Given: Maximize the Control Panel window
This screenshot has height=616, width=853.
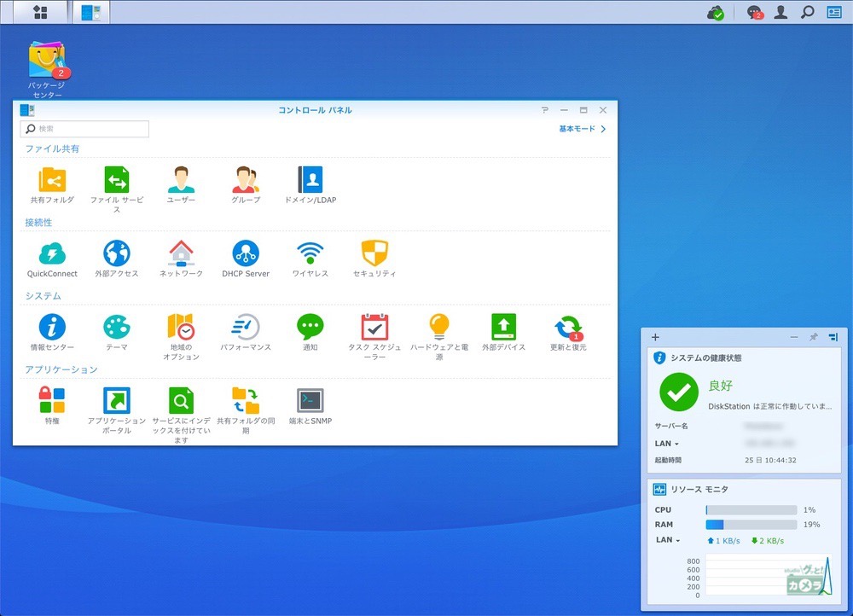Looking at the screenshot, I should [583, 110].
